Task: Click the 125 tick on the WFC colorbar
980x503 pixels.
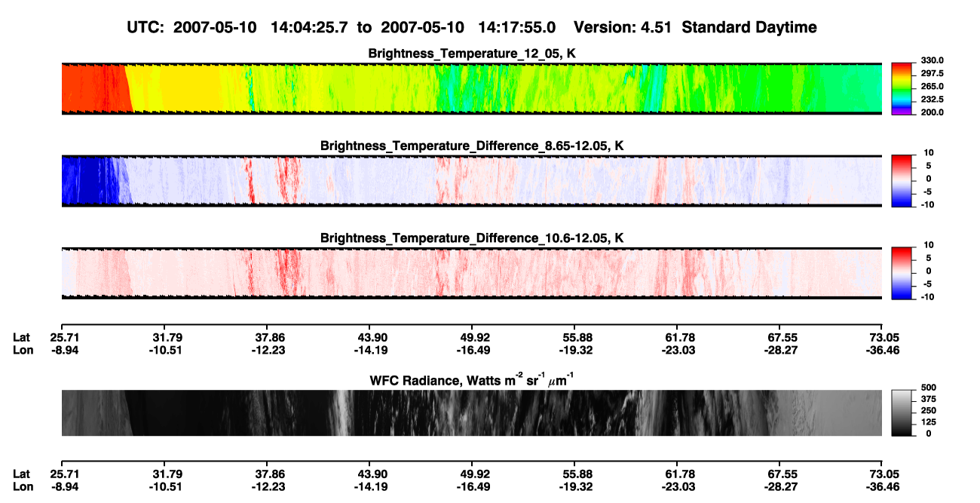Action: tap(930, 422)
